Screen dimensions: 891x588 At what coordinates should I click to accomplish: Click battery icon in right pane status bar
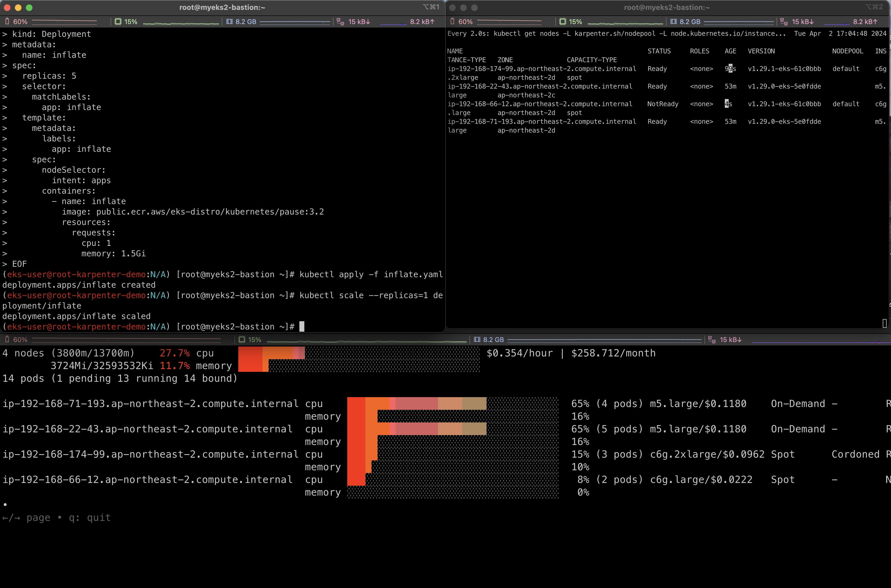pos(452,21)
